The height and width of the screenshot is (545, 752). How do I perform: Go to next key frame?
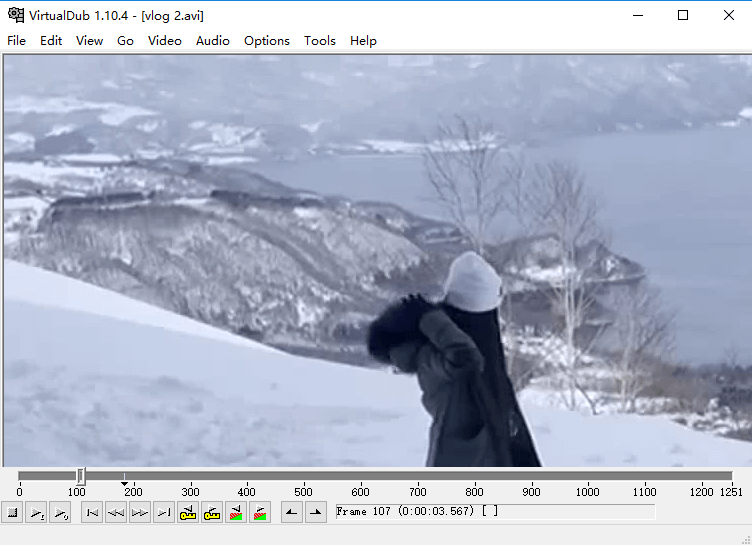click(x=212, y=513)
